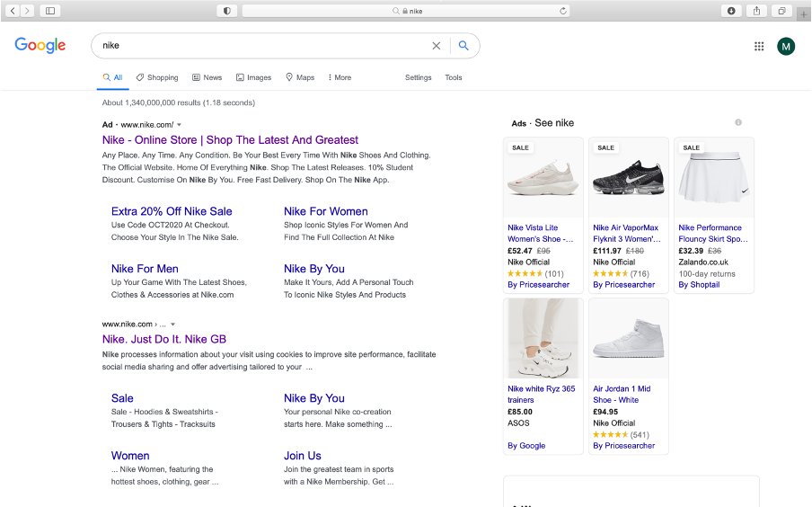Viewport: 812px width, 507px height.
Task: Click the Nike Vista Lite shoe image
Action: (x=543, y=178)
